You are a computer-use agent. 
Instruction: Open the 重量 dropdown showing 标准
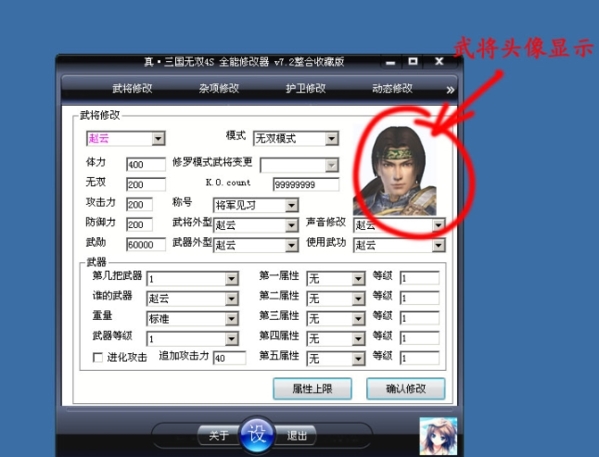tap(193, 318)
